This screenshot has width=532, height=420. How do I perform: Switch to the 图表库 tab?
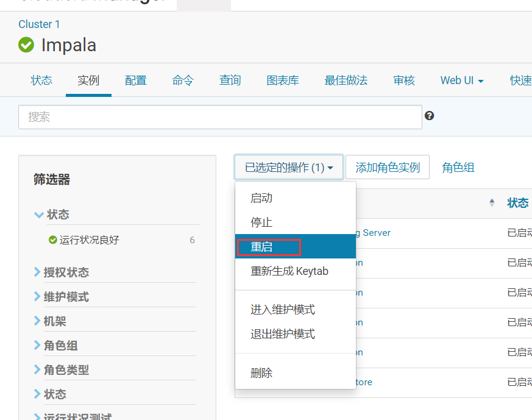pos(282,80)
